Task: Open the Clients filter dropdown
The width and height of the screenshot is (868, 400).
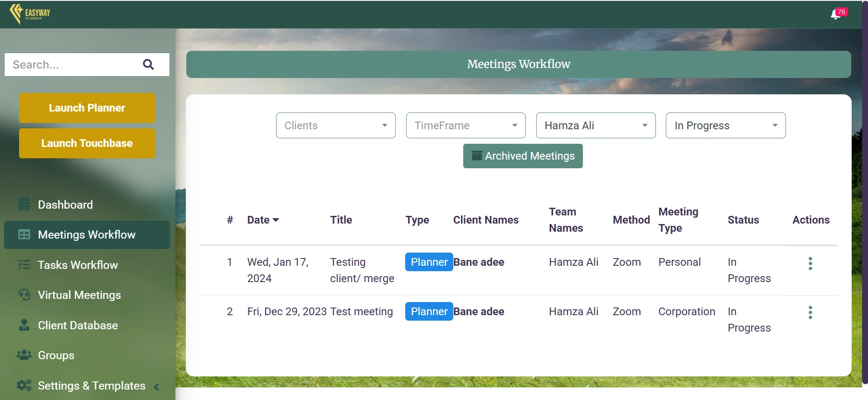Action: pos(335,126)
